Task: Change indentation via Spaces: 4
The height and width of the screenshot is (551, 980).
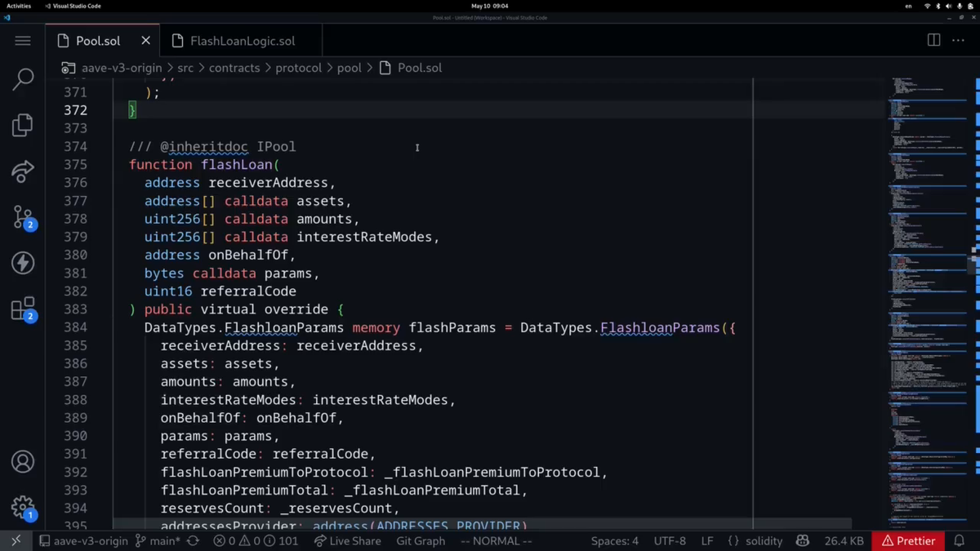Action: click(x=615, y=540)
